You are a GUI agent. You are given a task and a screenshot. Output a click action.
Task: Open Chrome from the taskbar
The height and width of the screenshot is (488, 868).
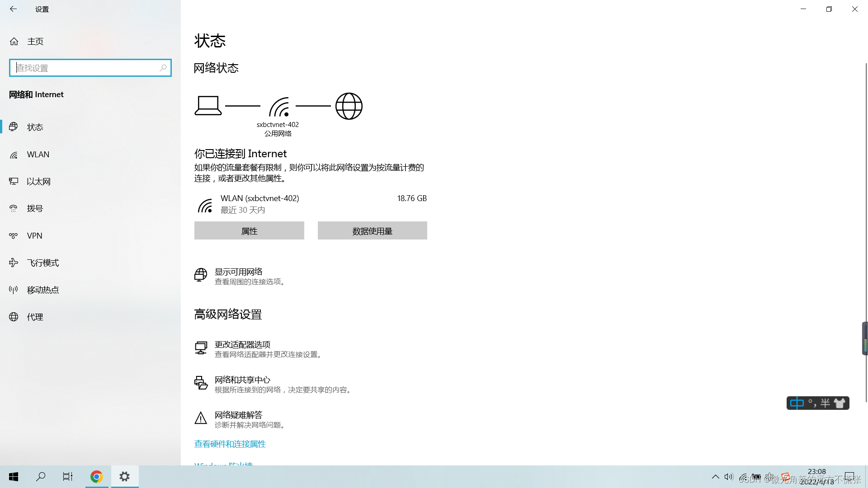(x=96, y=477)
